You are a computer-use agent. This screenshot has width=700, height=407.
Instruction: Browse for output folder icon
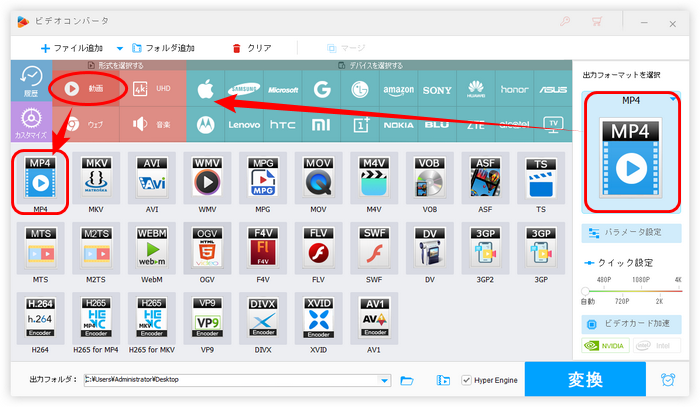(x=407, y=380)
